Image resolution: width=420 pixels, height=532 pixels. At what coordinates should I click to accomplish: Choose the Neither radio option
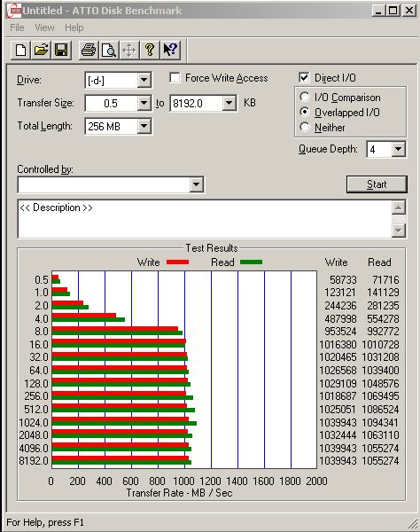[305, 127]
